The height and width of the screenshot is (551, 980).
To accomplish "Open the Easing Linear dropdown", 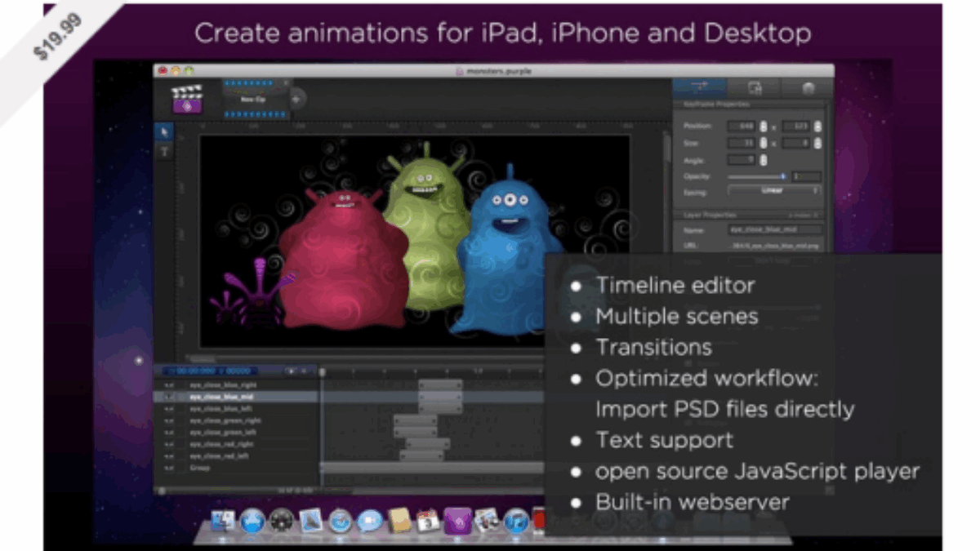I will (773, 191).
